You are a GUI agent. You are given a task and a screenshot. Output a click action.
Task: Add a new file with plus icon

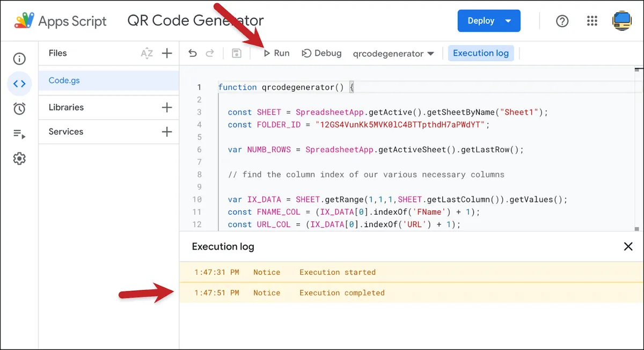coord(167,53)
